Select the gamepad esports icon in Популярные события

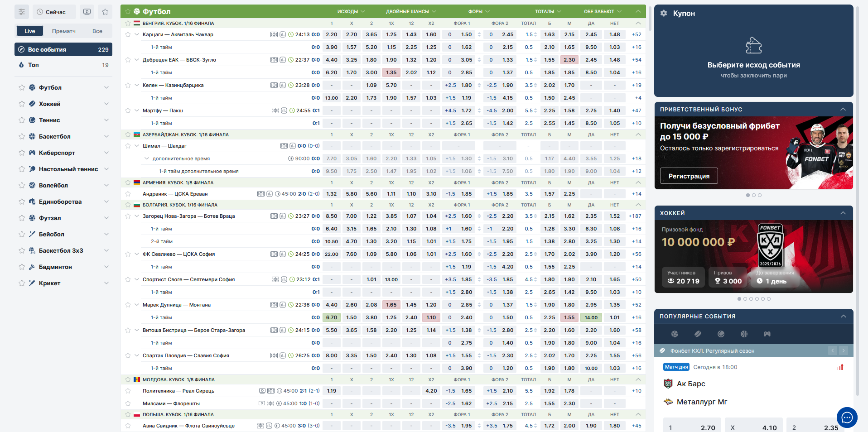767,334
